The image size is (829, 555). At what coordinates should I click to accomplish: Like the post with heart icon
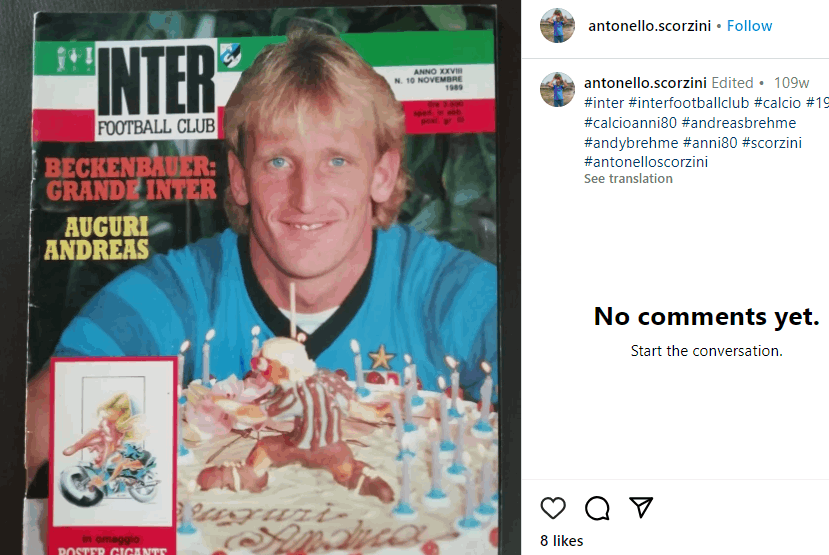tap(553, 508)
